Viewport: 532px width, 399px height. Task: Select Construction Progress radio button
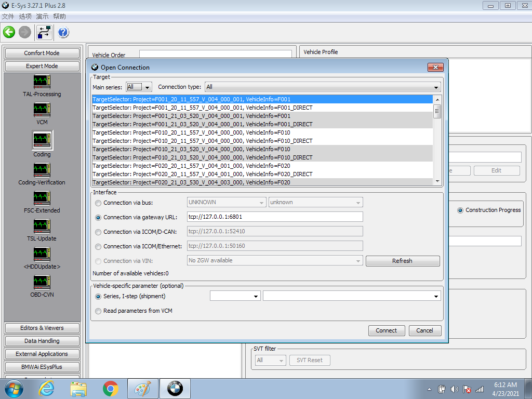460,210
